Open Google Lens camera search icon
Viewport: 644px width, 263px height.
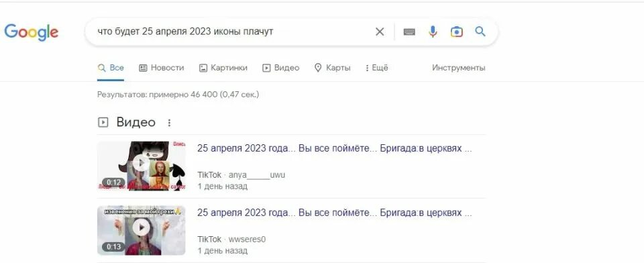(x=456, y=32)
